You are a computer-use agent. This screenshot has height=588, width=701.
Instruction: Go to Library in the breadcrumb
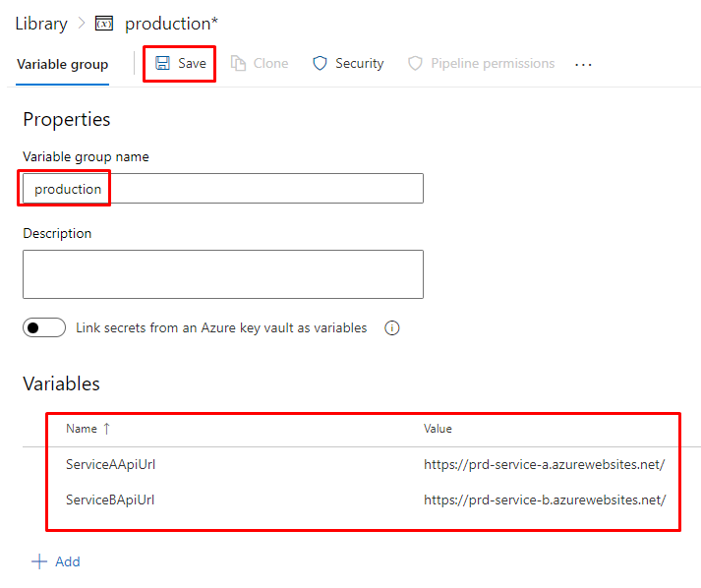click(x=41, y=24)
